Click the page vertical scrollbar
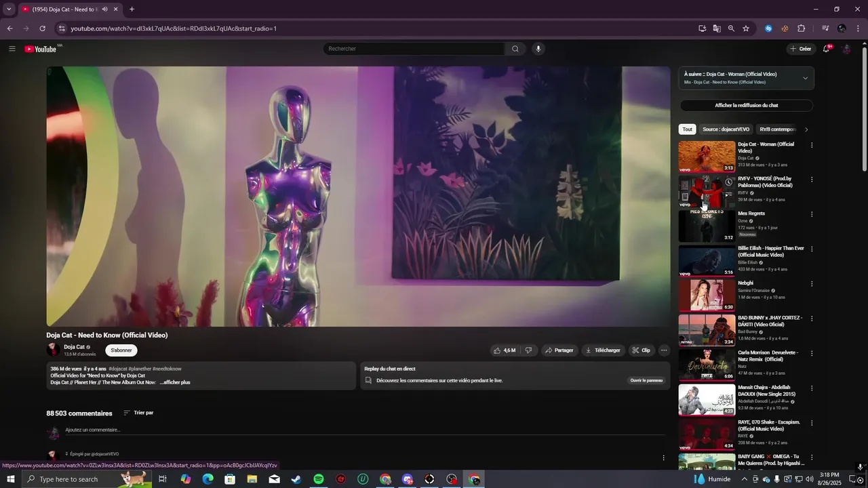This screenshot has height=488, width=868. pyautogui.click(x=864, y=108)
